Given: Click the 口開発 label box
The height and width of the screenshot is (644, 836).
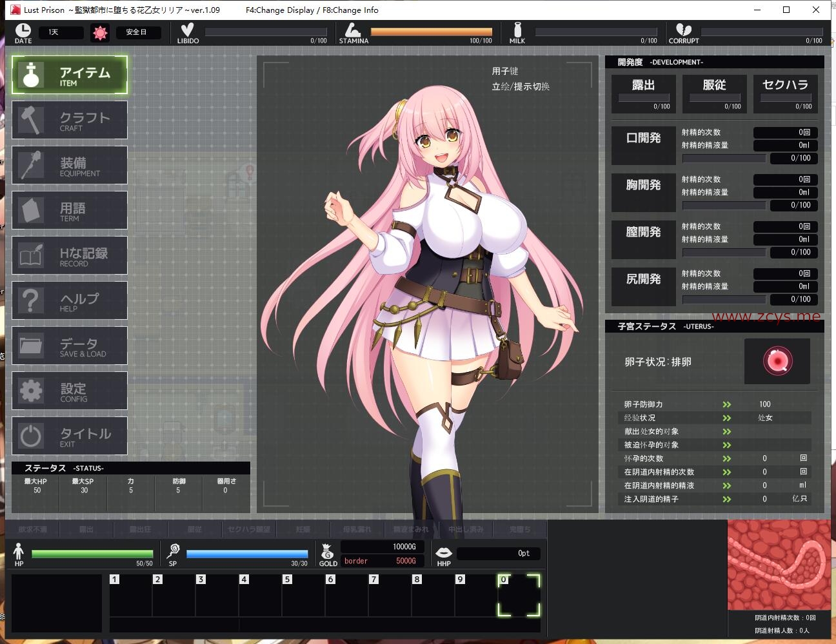Looking at the screenshot, I should (x=644, y=145).
